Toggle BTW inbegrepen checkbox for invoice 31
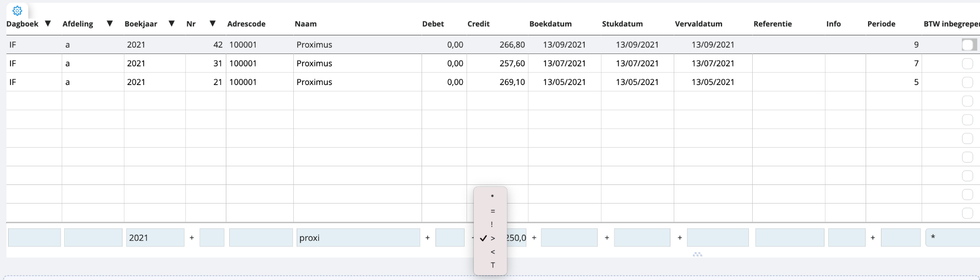 pos(967,64)
